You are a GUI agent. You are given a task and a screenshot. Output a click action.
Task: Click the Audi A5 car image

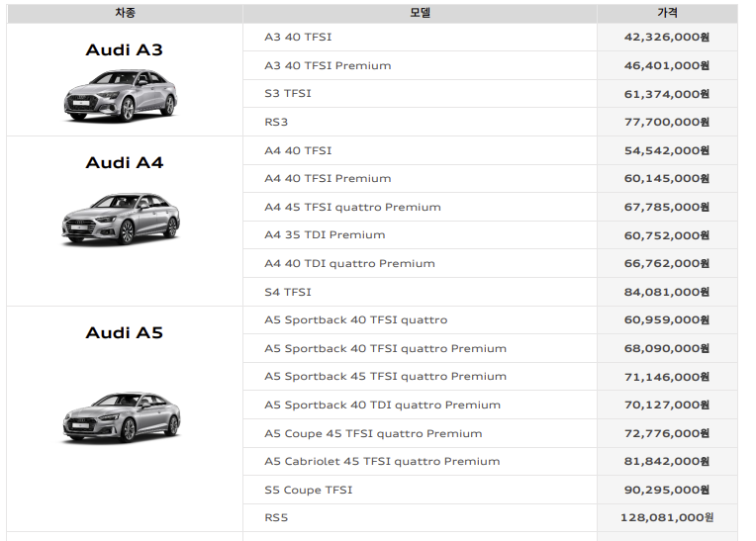[122, 417]
